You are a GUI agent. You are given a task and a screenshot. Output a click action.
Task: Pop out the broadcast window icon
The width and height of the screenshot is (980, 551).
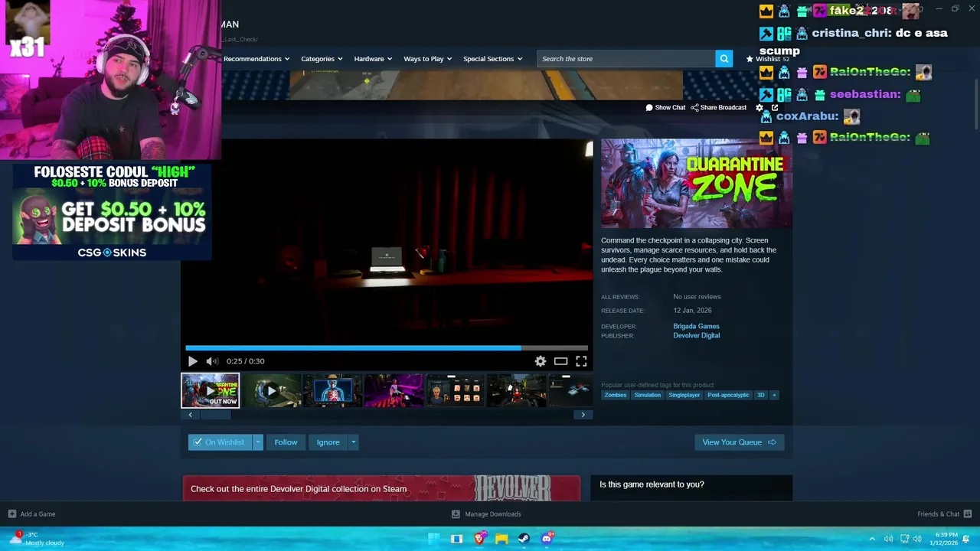pos(775,108)
